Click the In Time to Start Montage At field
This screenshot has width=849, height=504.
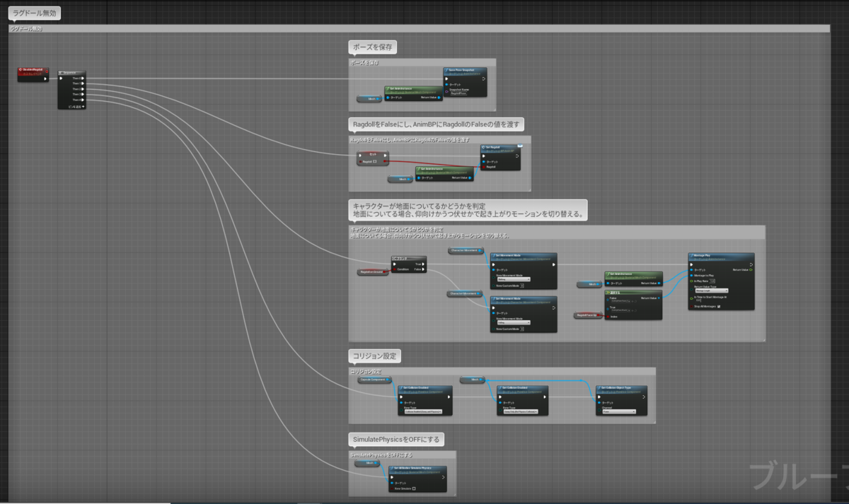698,301
